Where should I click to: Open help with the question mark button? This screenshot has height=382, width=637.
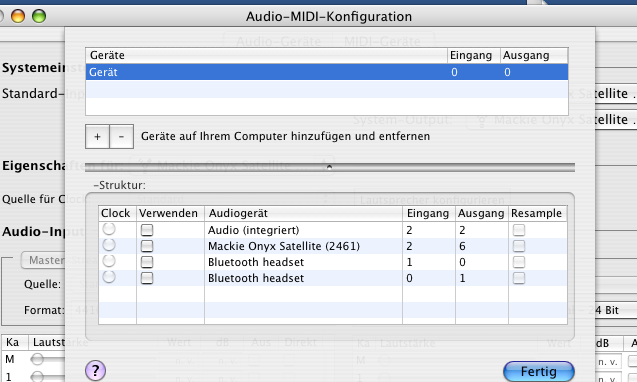tap(95, 371)
